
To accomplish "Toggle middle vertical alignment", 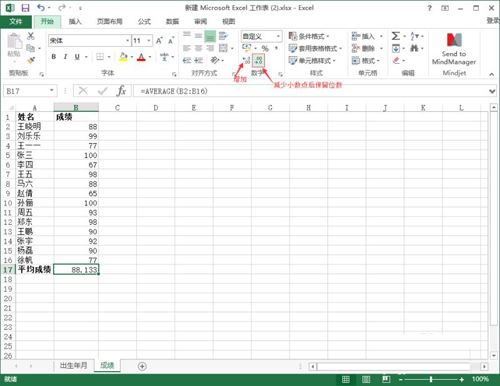I will tap(198, 36).
